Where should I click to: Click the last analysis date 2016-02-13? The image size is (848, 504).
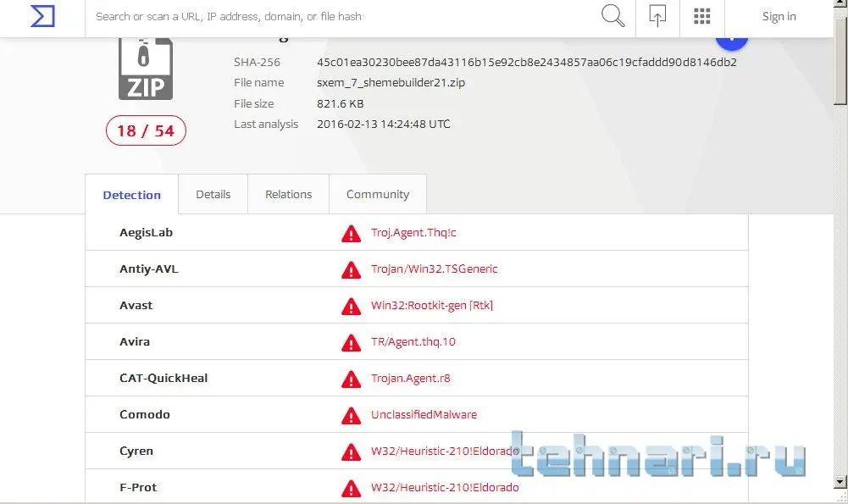(384, 124)
